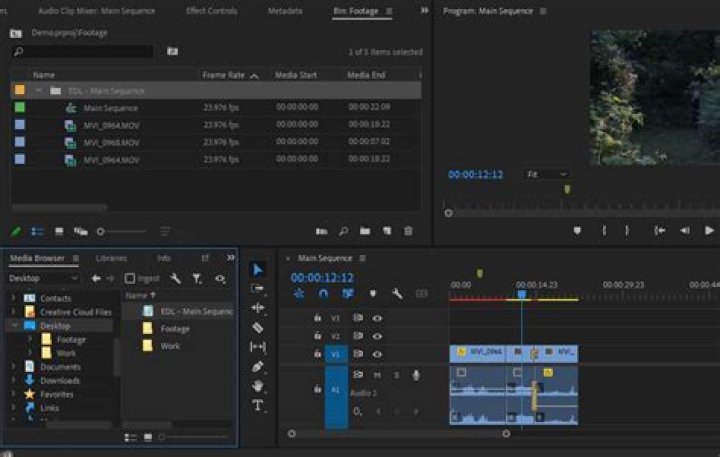720x457 pixels.
Task: Enable the Ingest checkbox
Action: 130,278
